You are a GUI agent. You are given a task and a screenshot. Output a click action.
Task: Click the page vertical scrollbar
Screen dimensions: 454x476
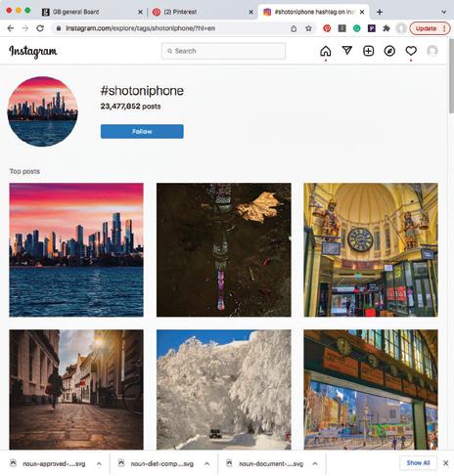[451, 77]
